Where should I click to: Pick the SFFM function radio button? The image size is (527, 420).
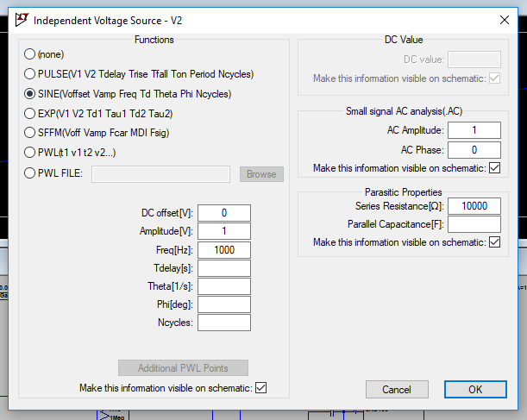[30, 134]
